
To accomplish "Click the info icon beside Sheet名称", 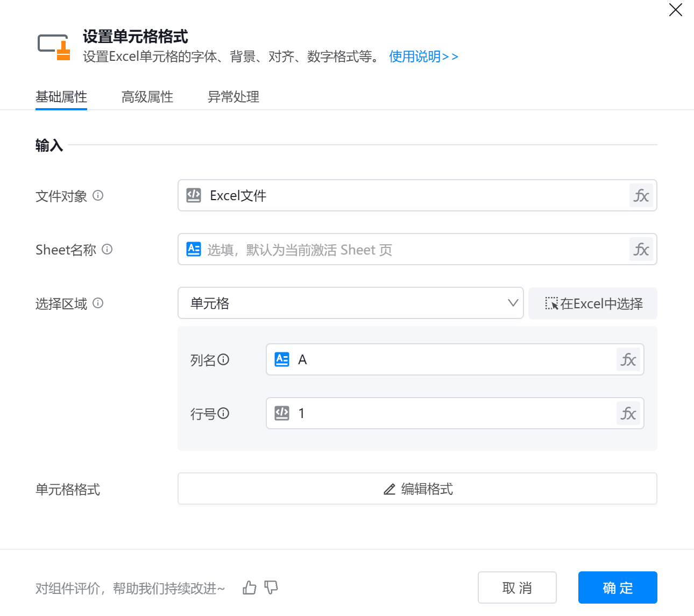I will (107, 250).
